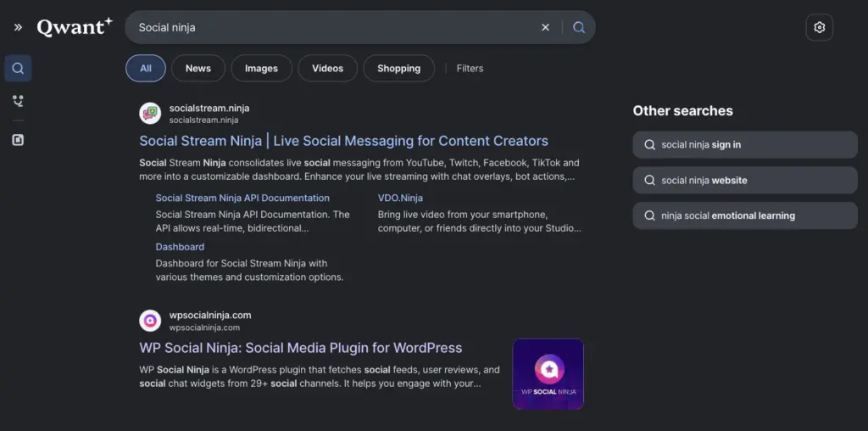Click magnifier icon in 'ninja social emotional learning' suggestion

pos(650,215)
